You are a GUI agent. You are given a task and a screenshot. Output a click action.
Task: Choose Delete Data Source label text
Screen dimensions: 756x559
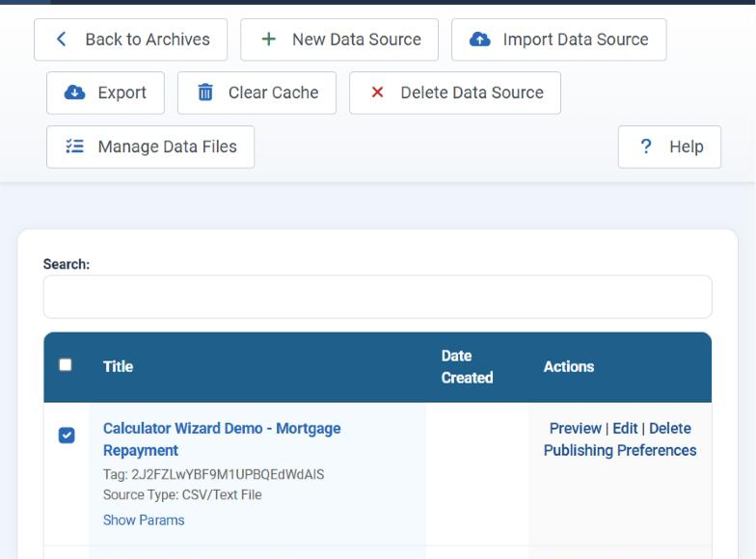point(472,93)
